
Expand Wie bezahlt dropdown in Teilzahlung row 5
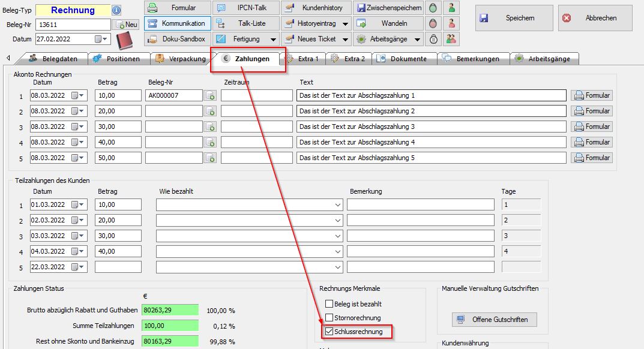pos(338,267)
